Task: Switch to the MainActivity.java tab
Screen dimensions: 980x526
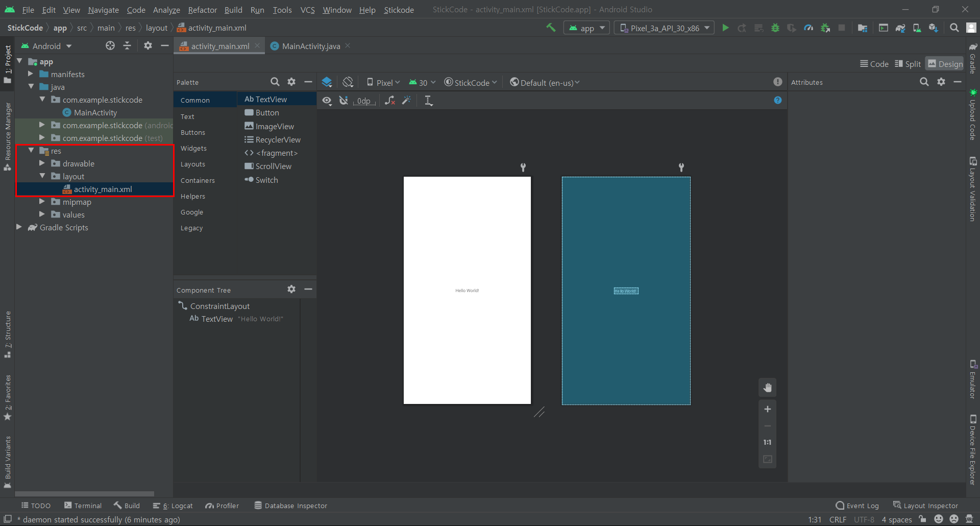Action: (x=310, y=46)
